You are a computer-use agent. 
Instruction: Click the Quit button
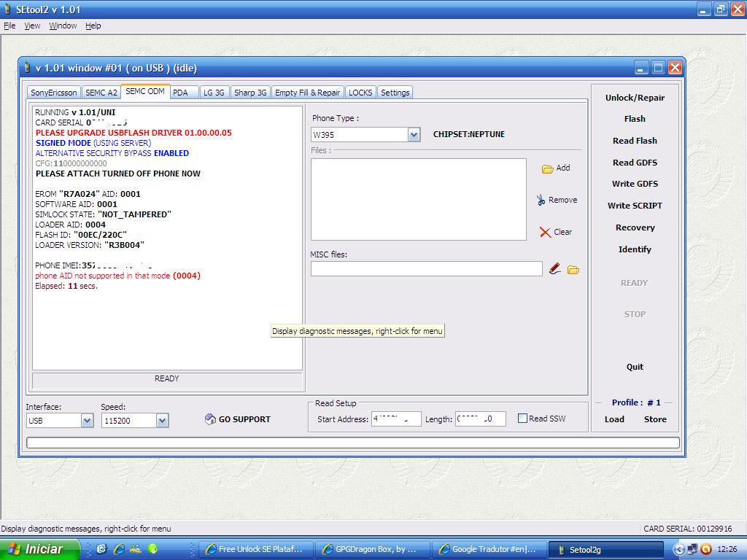(635, 367)
